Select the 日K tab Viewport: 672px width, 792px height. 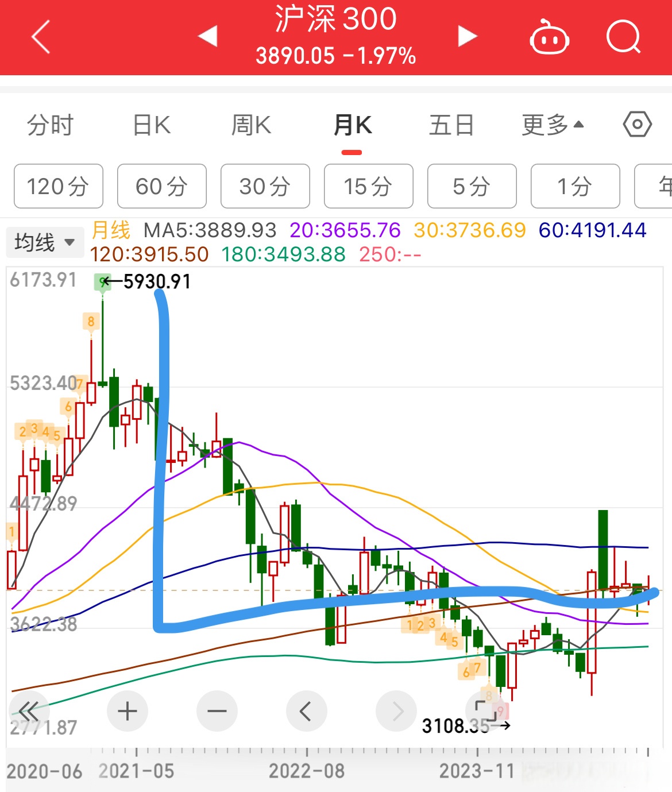(152, 125)
